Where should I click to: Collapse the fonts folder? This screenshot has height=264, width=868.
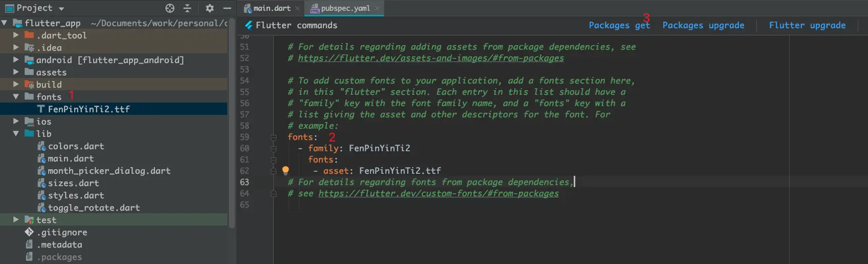click(x=16, y=97)
